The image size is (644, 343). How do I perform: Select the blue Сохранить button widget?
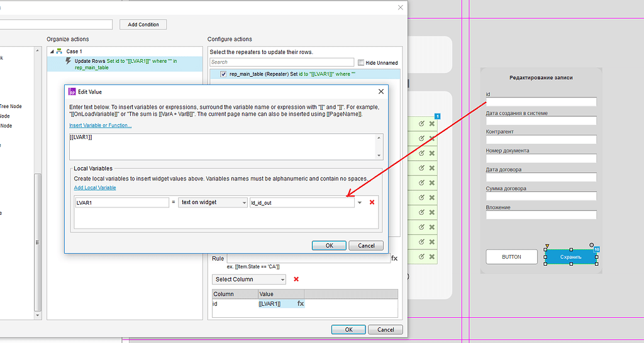click(x=571, y=257)
